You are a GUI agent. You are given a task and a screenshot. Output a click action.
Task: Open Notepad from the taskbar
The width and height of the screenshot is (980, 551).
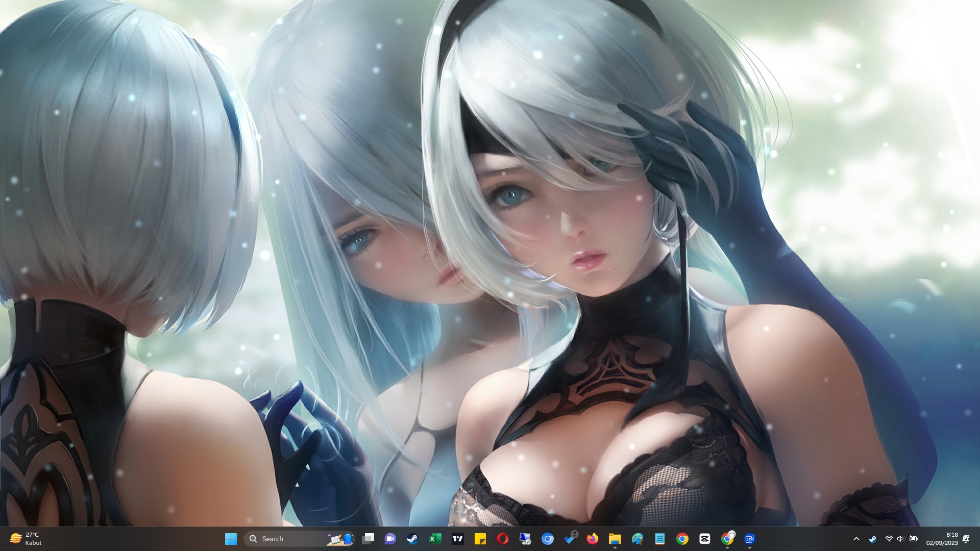coord(659,539)
